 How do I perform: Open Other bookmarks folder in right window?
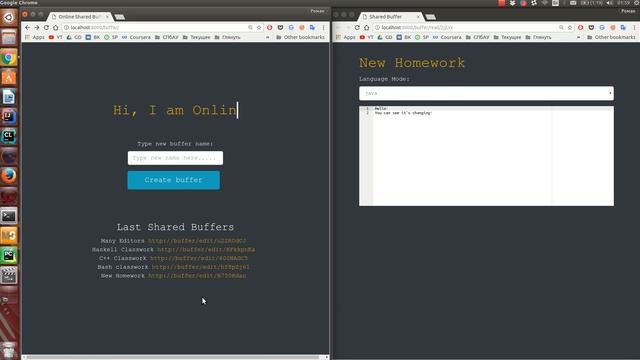coord(611,37)
